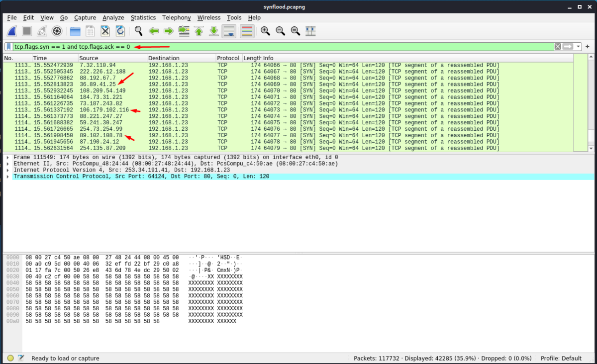Sort packets by Destination column
The width and height of the screenshot is (597, 364).
tap(181, 58)
